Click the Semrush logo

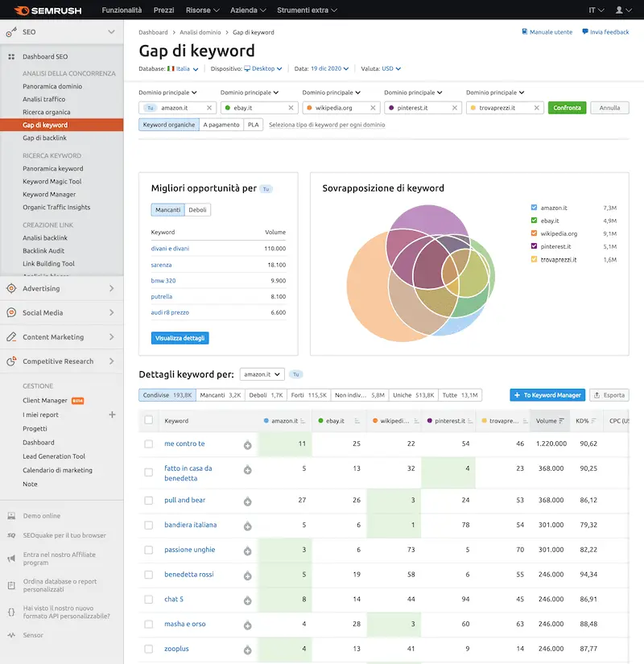pos(47,10)
